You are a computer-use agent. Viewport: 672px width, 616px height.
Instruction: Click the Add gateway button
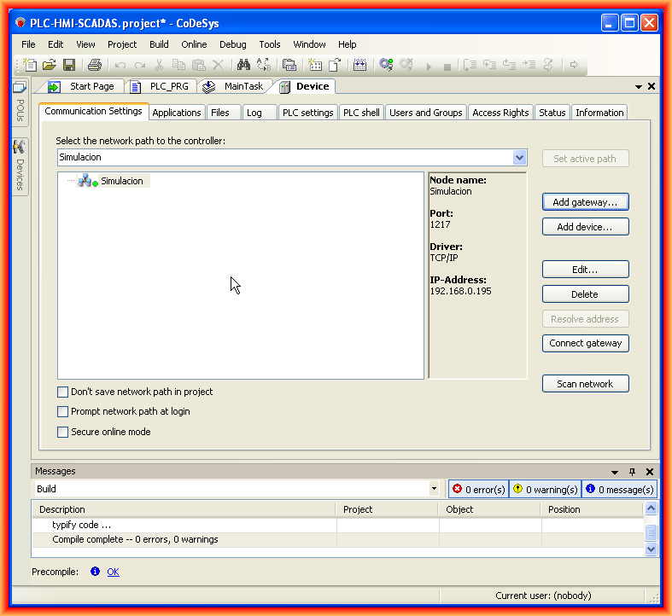585,202
